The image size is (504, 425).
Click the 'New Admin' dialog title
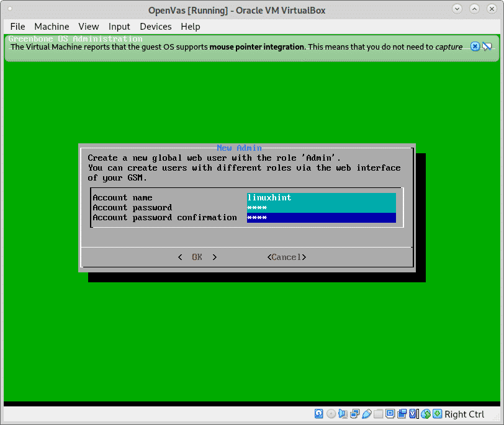[x=239, y=148]
